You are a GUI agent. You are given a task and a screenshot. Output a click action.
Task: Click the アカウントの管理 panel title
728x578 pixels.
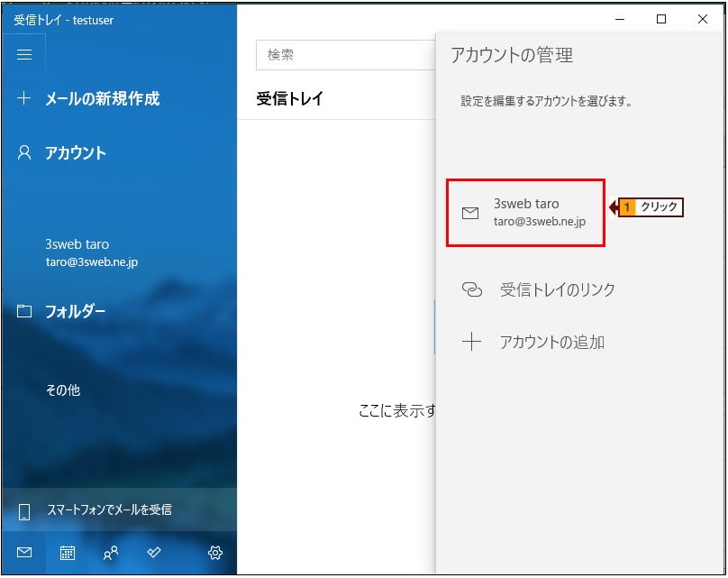point(512,55)
